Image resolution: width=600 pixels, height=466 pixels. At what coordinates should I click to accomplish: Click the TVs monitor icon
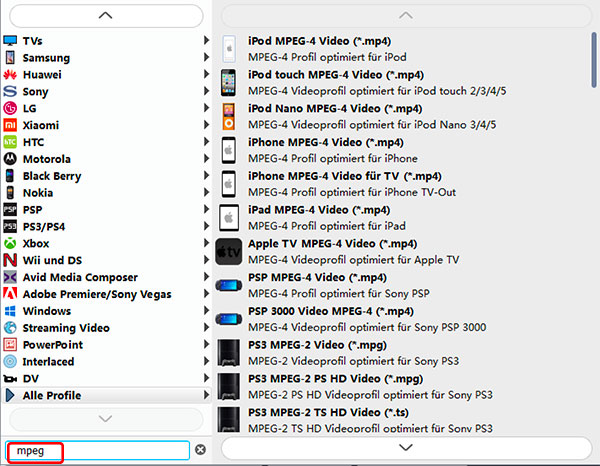point(10,41)
